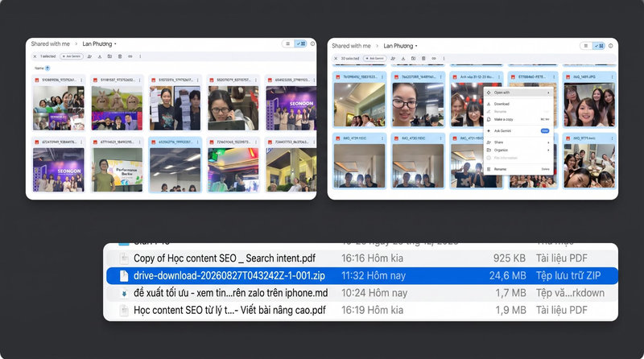The width and height of the screenshot is (644, 359).
Task: Click the trash icon in right window toolbar
Action: point(423,59)
